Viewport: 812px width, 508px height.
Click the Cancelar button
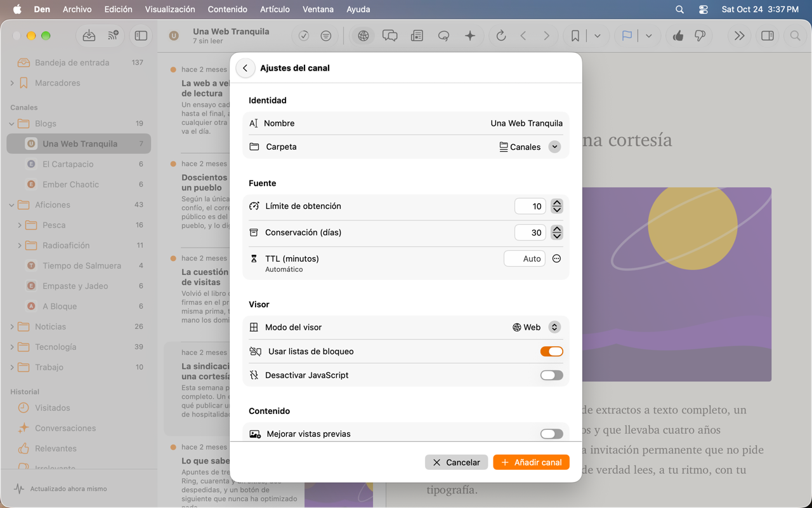[456, 462]
